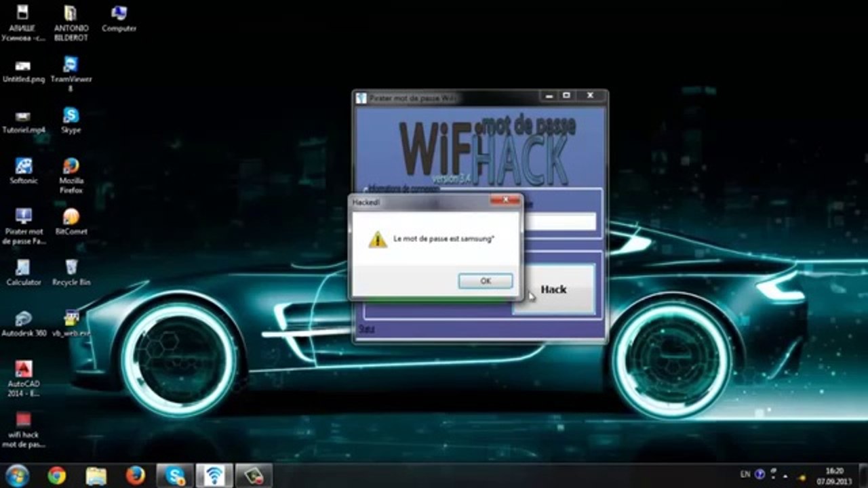Select the Calculator desktop shortcut

(23, 272)
